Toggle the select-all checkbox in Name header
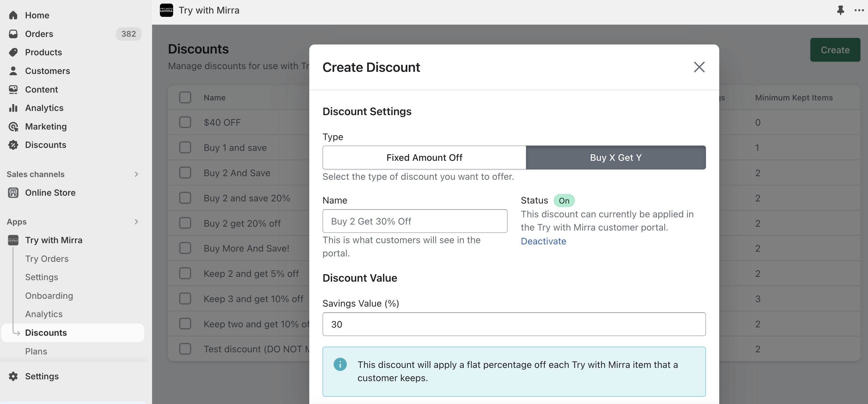The width and height of the screenshot is (868, 404). pos(185,97)
